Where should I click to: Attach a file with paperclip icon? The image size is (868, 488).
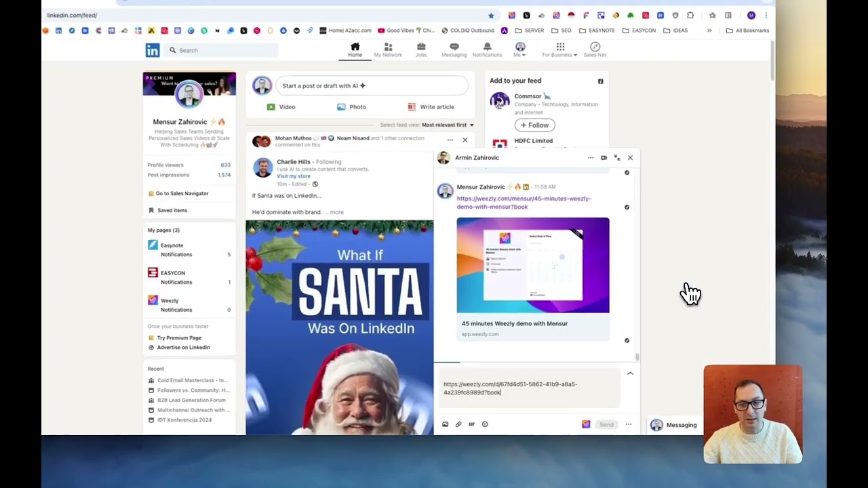click(x=458, y=424)
